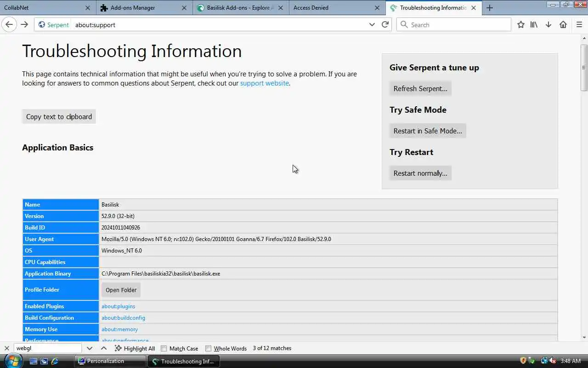
Task: Select the version value 52.9.0 (32-bit)
Action: click(118, 216)
